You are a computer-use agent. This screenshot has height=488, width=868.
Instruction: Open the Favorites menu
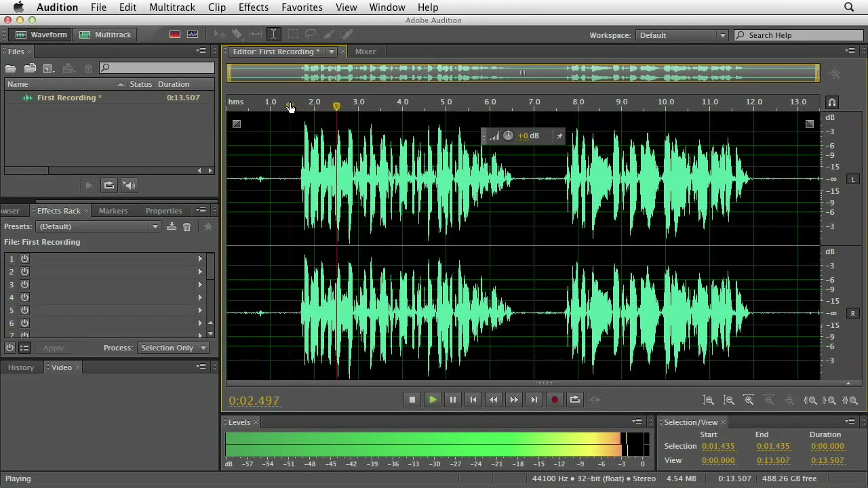coord(302,7)
